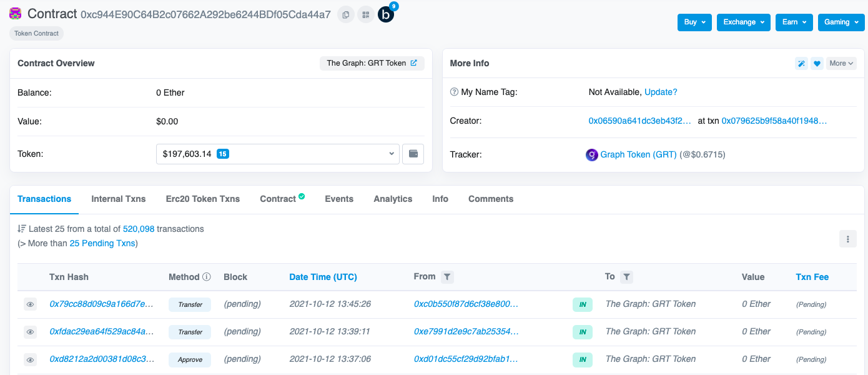Copy the contract address to clipboard
The width and height of the screenshot is (868, 375).
click(x=345, y=14)
